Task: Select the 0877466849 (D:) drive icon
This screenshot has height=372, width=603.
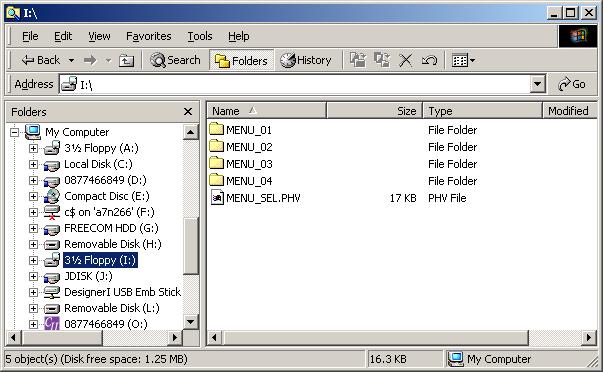Action: (52, 181)
